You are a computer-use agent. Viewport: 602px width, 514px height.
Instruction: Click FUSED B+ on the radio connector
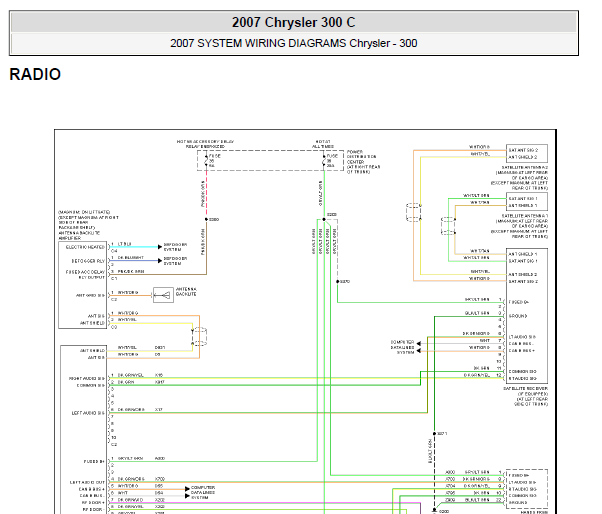tap(94, 461)
